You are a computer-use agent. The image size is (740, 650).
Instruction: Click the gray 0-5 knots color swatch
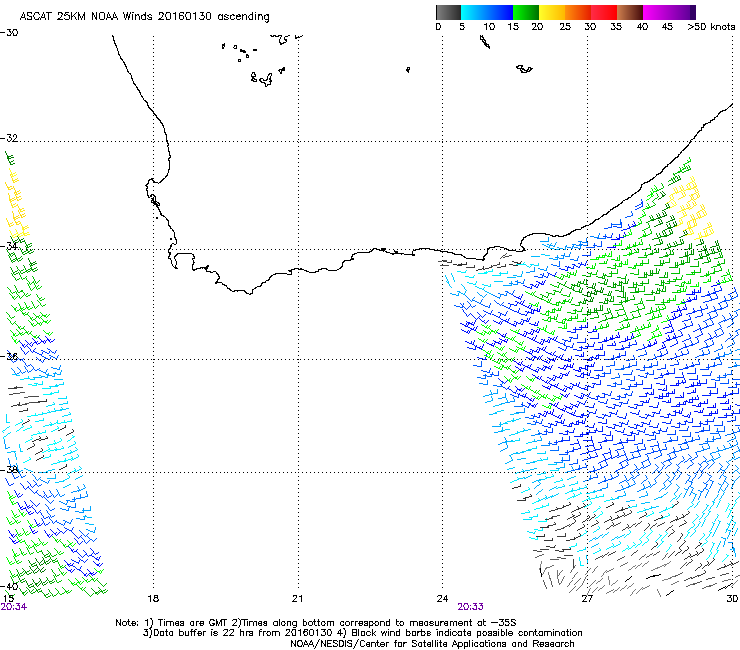448,12
